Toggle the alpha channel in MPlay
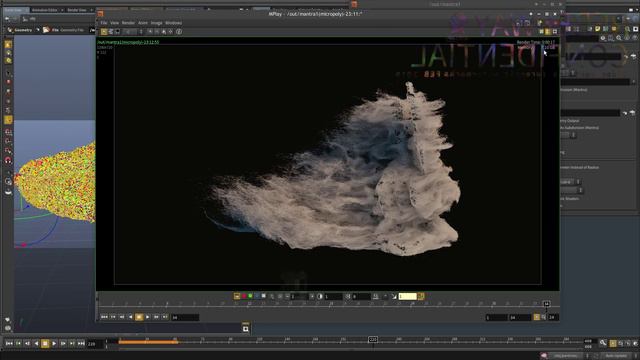This screenshot has width=640, height=360. (264, 296)
